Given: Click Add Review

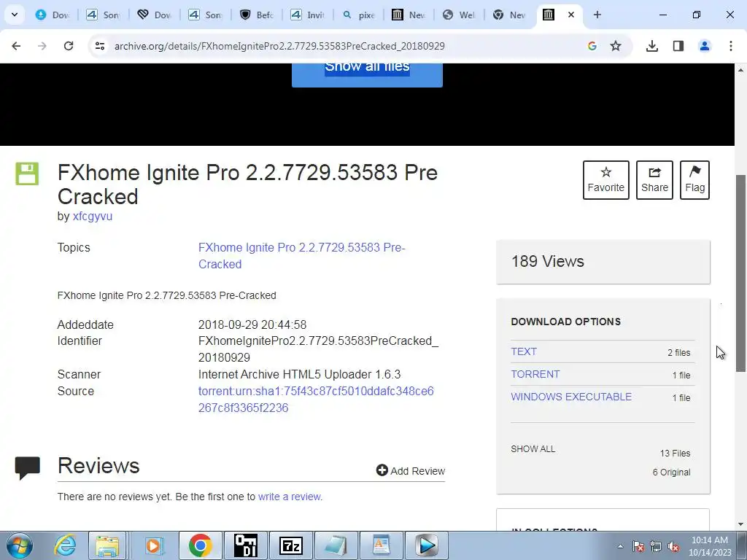Looking at the screenshot, I should 410,470.
